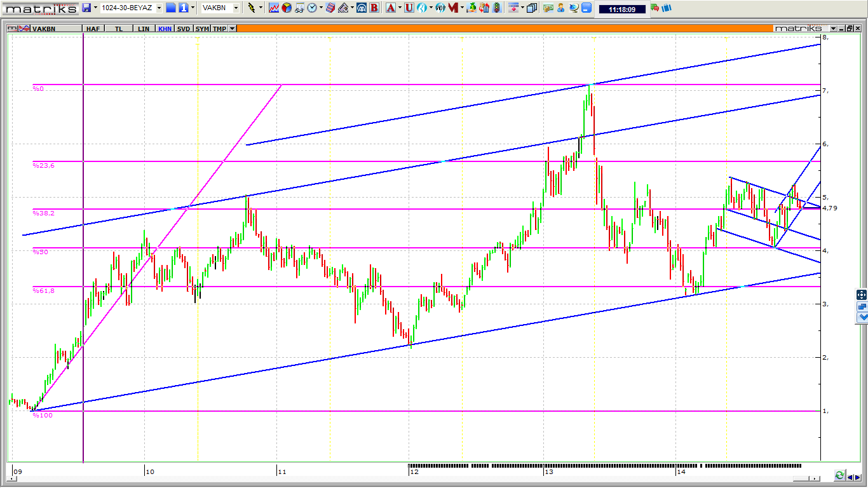Toggle the KHN button in chart header
The height and width of the screenshot is (488, 868).
[165, 29]
